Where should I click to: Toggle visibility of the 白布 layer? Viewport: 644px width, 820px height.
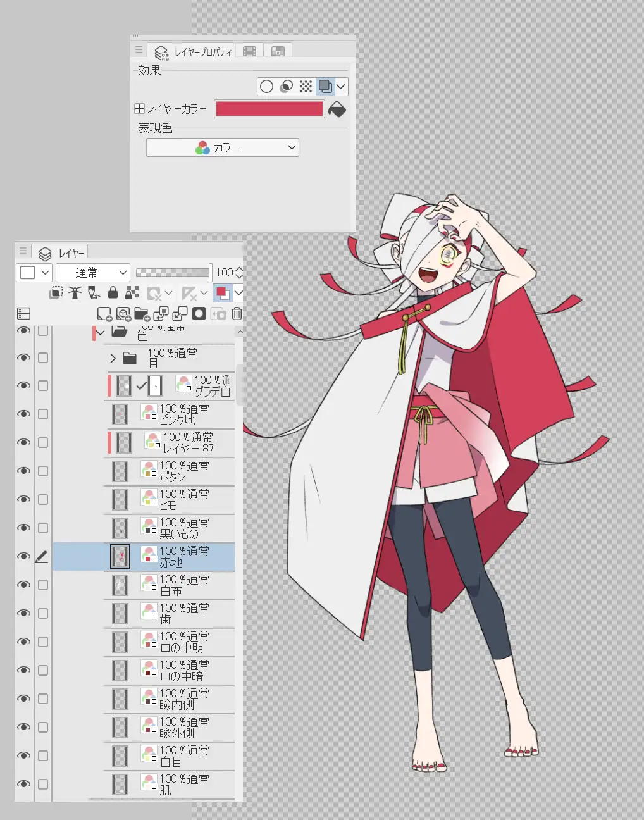point(24,585)
